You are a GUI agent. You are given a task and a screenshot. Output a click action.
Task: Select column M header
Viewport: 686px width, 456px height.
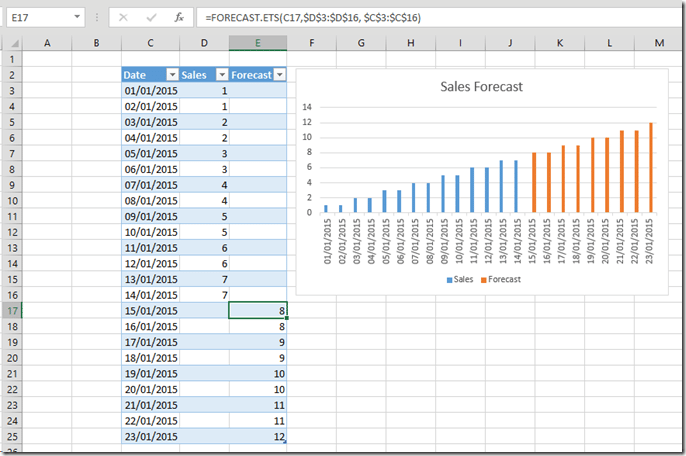659,43
